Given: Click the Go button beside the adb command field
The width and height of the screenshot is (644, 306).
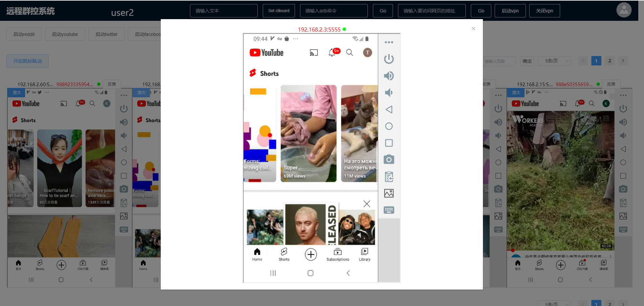Looking at the screenshot, I should (383, 11).
